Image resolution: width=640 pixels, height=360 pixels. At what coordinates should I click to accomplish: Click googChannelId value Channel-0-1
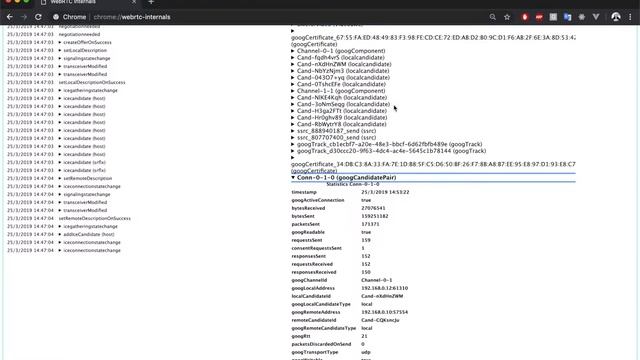click(377, 280)
